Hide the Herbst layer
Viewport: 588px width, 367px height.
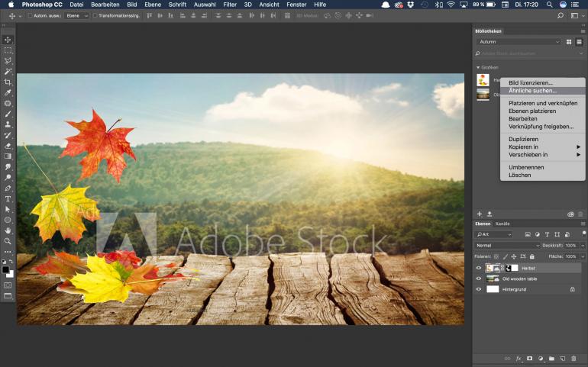coord(479,268)
